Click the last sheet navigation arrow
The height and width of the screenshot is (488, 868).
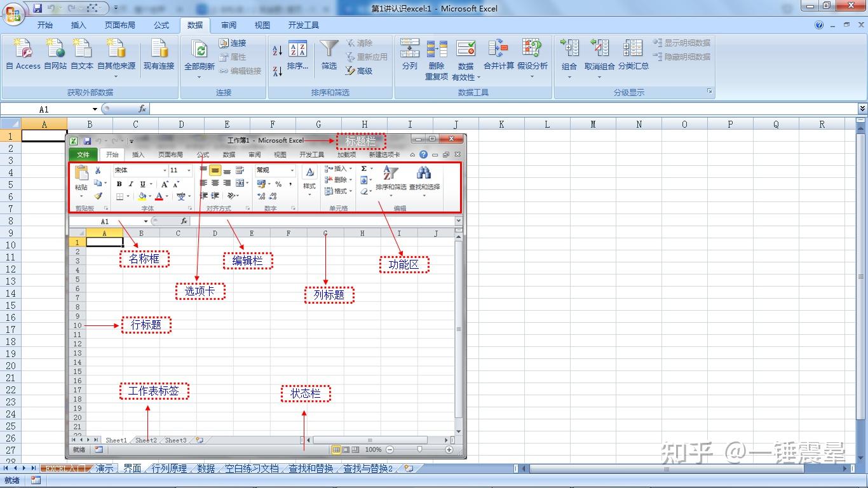tap(32, 468)
